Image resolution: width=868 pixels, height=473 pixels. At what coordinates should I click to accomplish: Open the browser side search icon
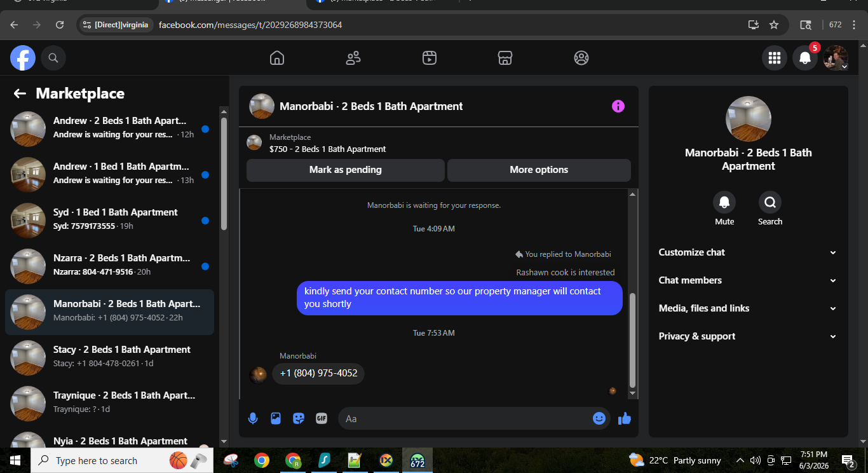click(x=806, y=25)
